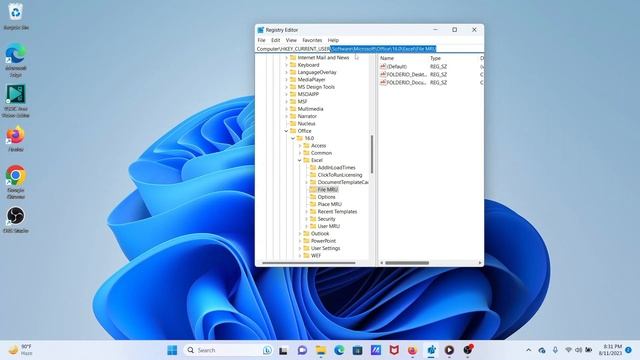Open the VSDC video editor desktop shortcut
The width and height of the screenshot is (640, 360).
tap(16, 101)
